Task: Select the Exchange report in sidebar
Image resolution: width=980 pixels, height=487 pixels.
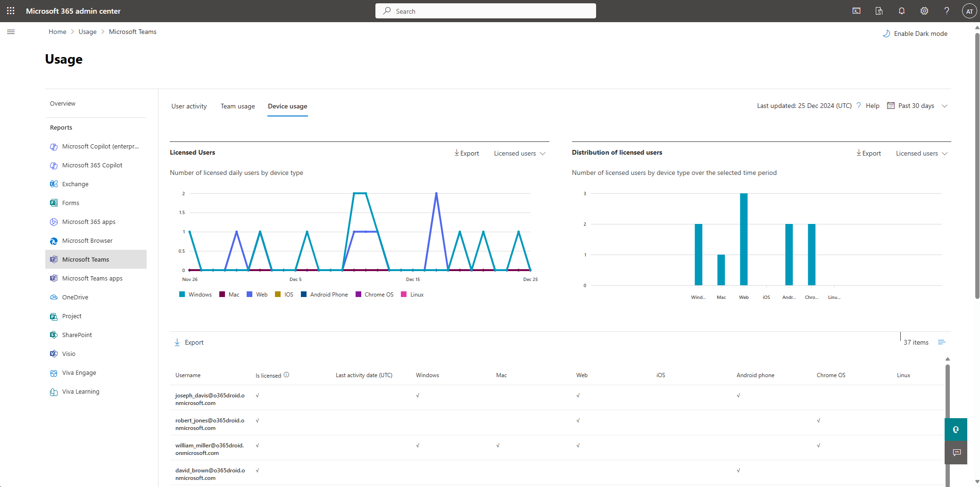Action: [x=75, y=184]
